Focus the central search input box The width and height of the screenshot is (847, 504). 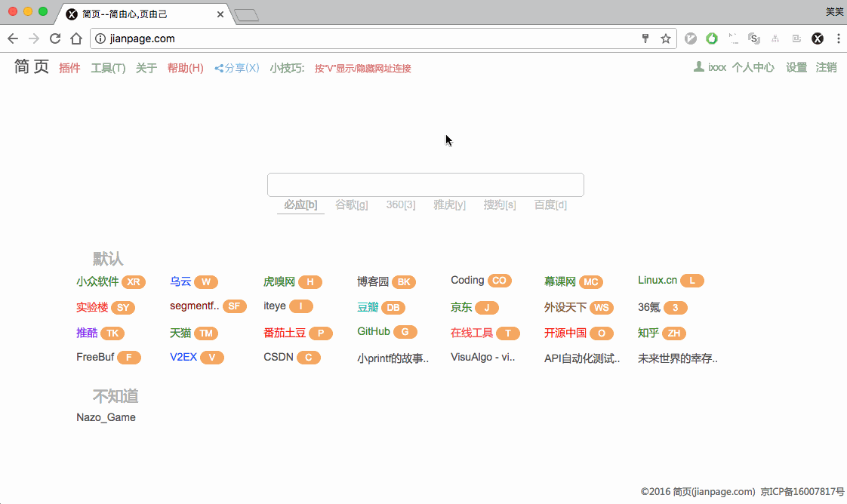click(426, 185)
